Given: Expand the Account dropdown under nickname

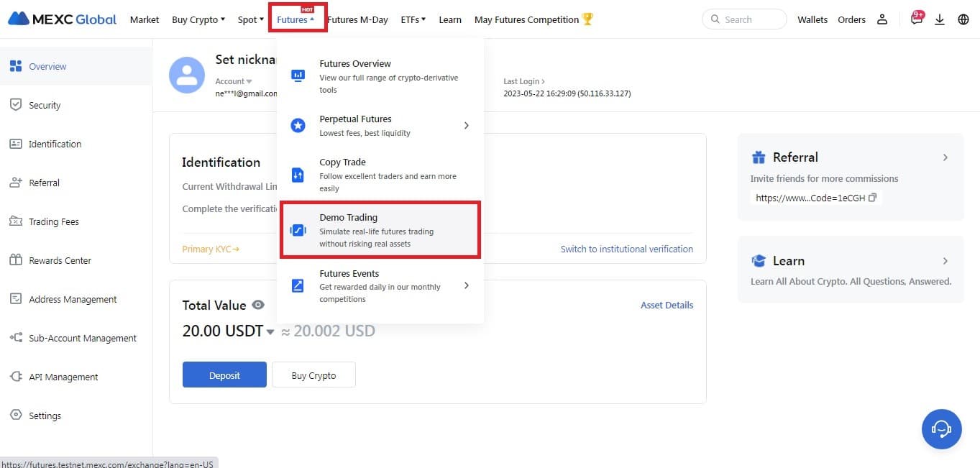Looking at the screenshot, I should (234, 81).
